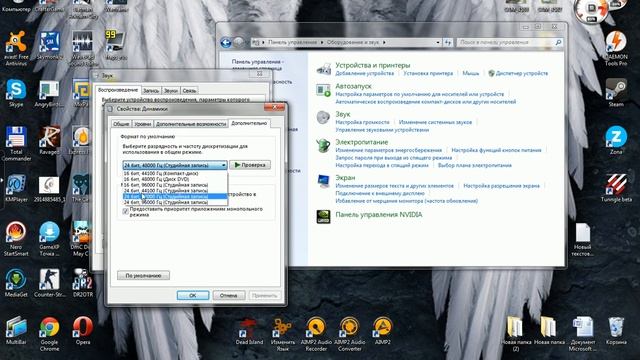This screenshot has width=640, height=360.
Task: Select the Дополнительно tab
Action: [x=249, y=123]
